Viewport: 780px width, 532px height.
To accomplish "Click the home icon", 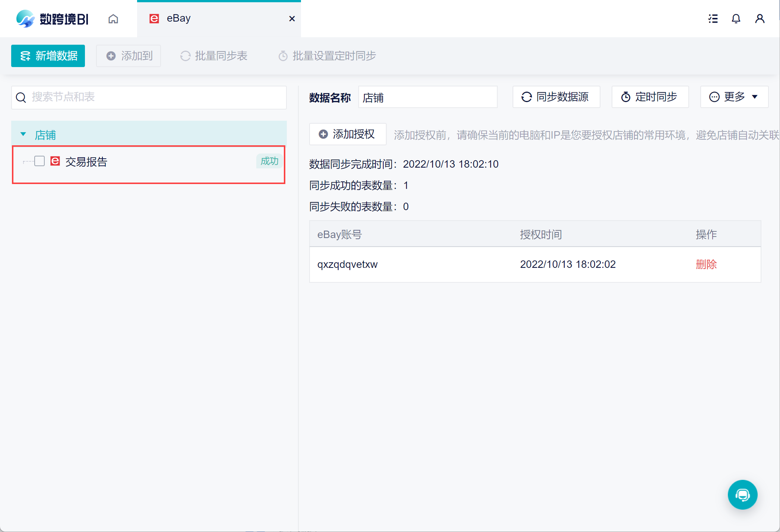I will tap(113, 19).
